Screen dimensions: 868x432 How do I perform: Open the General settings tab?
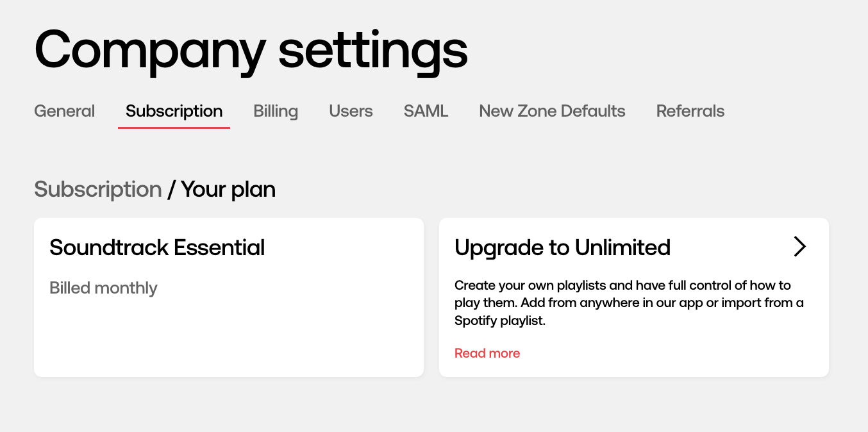(64, 111)
